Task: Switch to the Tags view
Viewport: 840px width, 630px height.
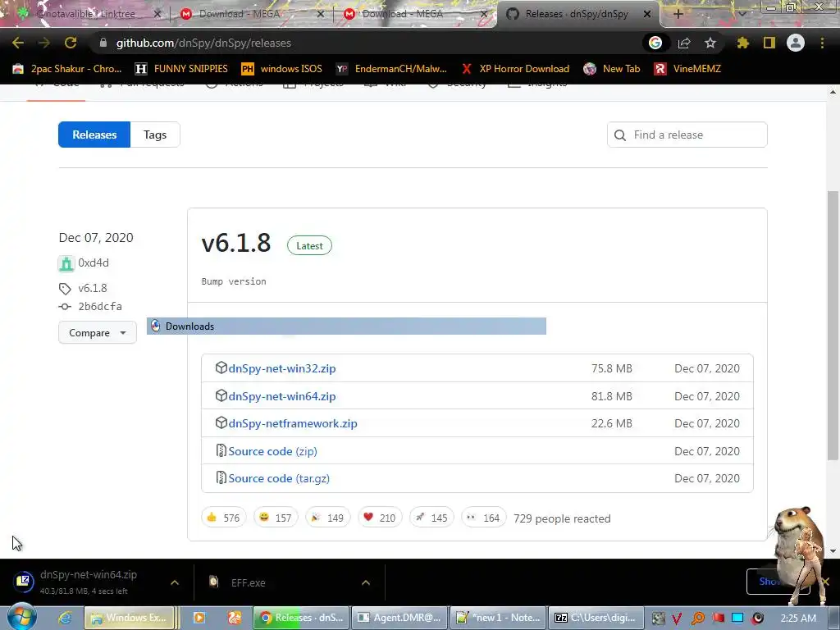Action: click(x=155, y=135)
